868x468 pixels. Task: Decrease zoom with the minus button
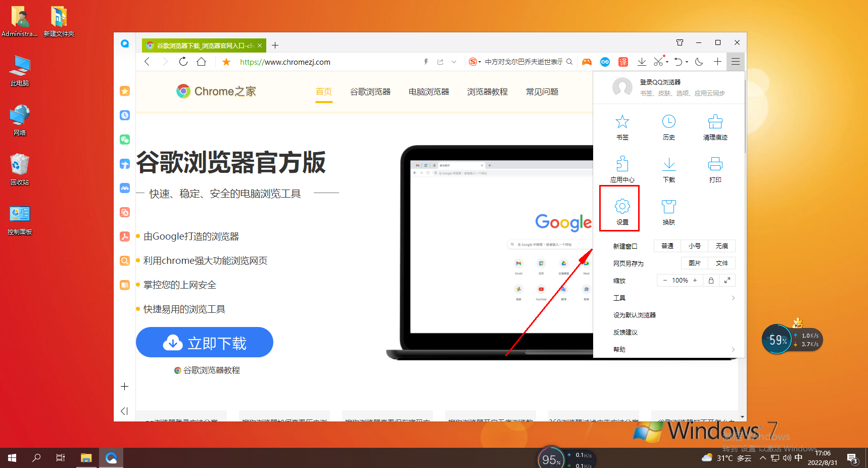pyautogui.click(x=665, y=280)
